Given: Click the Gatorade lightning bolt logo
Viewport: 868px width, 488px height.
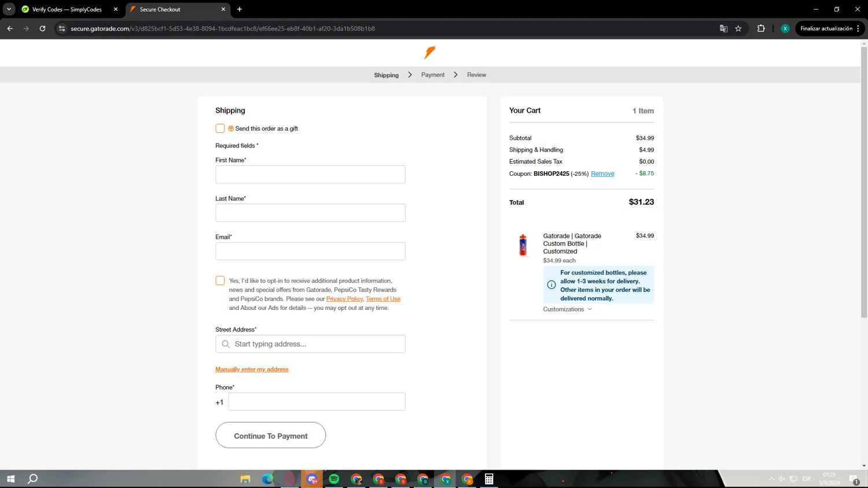Looking at the screenshot, I should pyautogui.click(x=430, y=53).
